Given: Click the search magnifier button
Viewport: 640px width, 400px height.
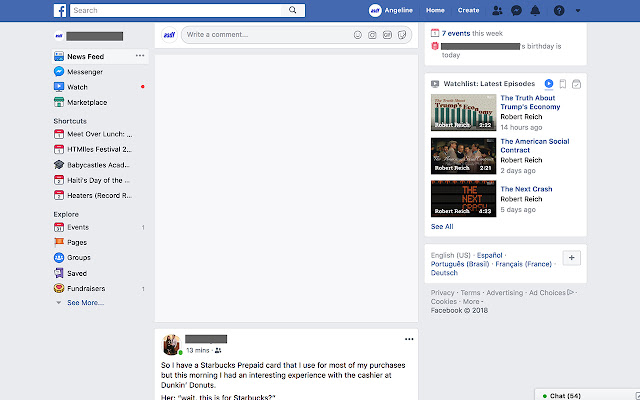Looking at the screenshot, I should coord(293,10).
